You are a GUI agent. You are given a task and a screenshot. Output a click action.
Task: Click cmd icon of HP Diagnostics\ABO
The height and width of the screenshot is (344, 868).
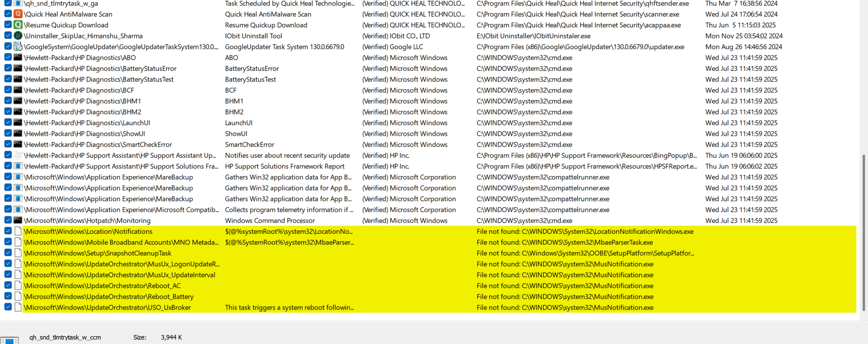18,58
